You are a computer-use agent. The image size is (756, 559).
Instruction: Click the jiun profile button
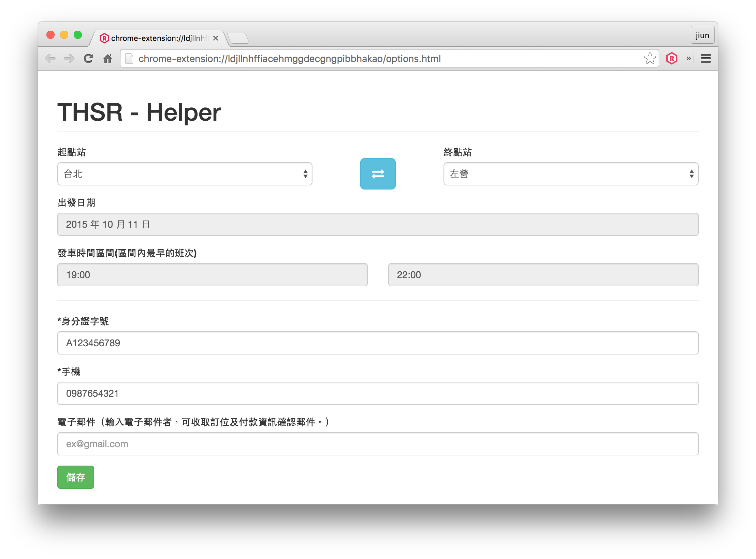click(x=702, y=35)
